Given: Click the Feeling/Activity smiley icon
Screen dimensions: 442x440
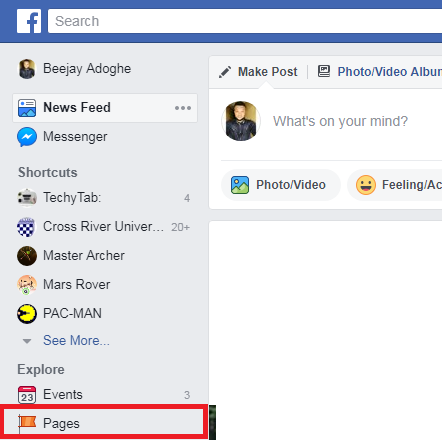Looking at the screenshot, I should (366, 185).
